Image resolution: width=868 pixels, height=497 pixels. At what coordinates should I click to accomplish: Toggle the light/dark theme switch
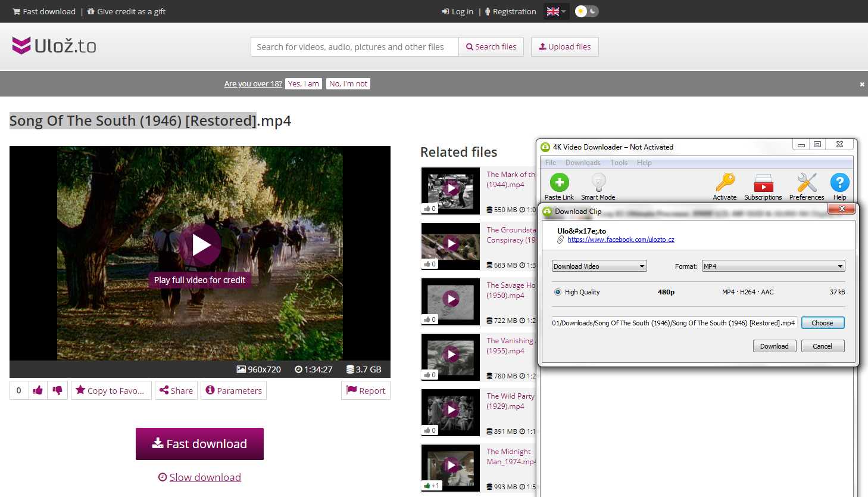pos(586,11)
